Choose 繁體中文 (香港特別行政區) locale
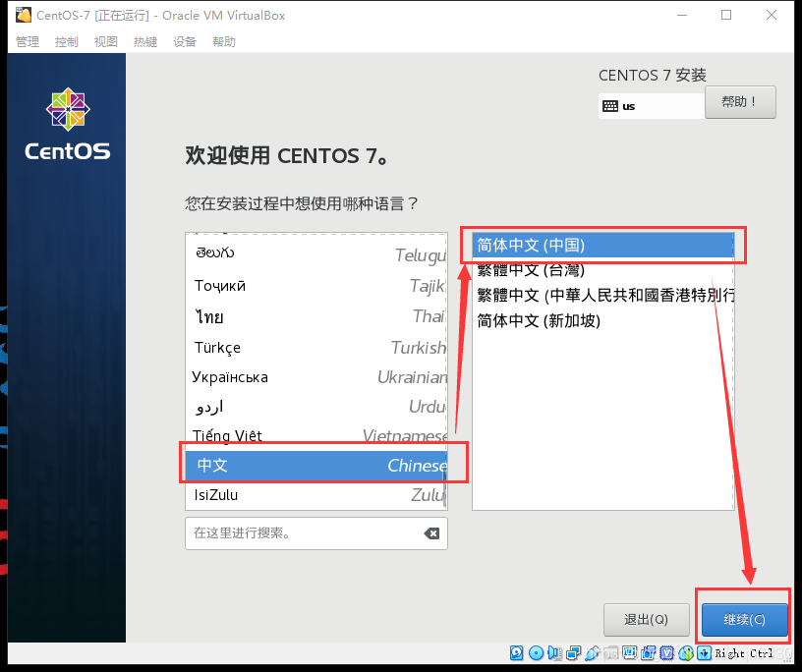This screenshot has height=672, width=802. click(x=602, y=295)
